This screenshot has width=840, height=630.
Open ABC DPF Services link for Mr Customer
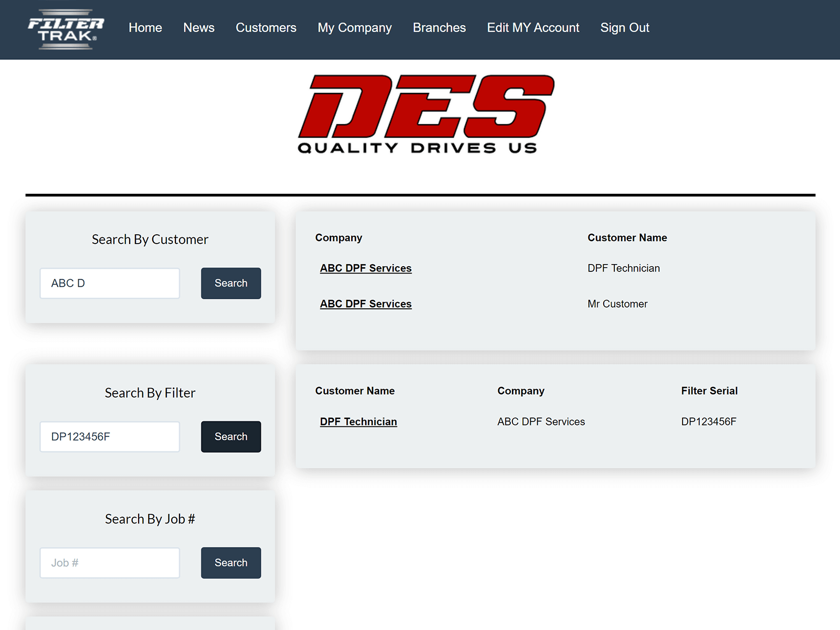[366, 304]
